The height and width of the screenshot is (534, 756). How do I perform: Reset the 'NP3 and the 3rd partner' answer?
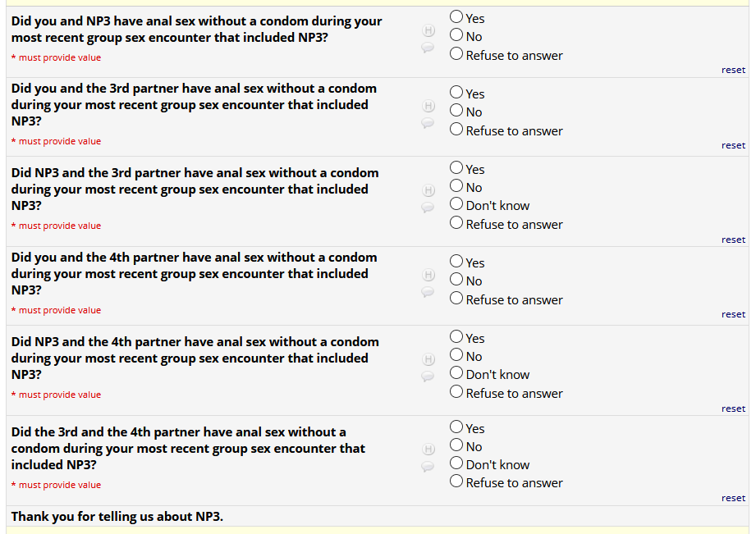pyautogui.click(x=733, y=240)
